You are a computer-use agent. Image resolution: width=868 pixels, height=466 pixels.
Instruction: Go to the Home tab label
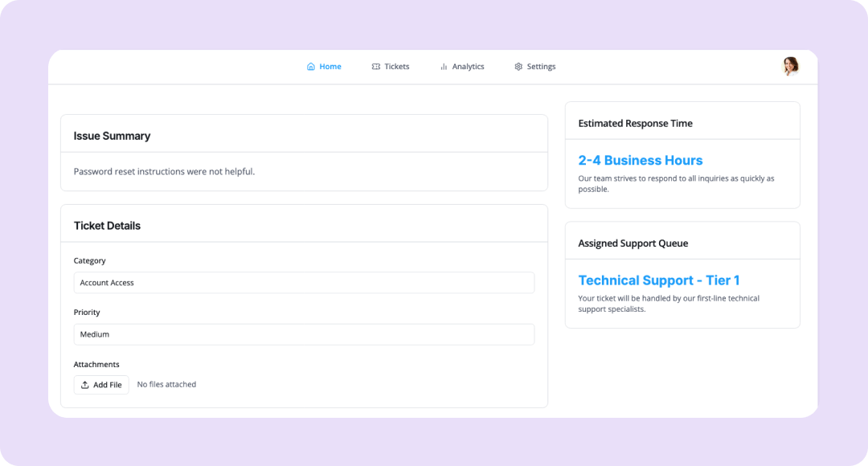point(330,67)
